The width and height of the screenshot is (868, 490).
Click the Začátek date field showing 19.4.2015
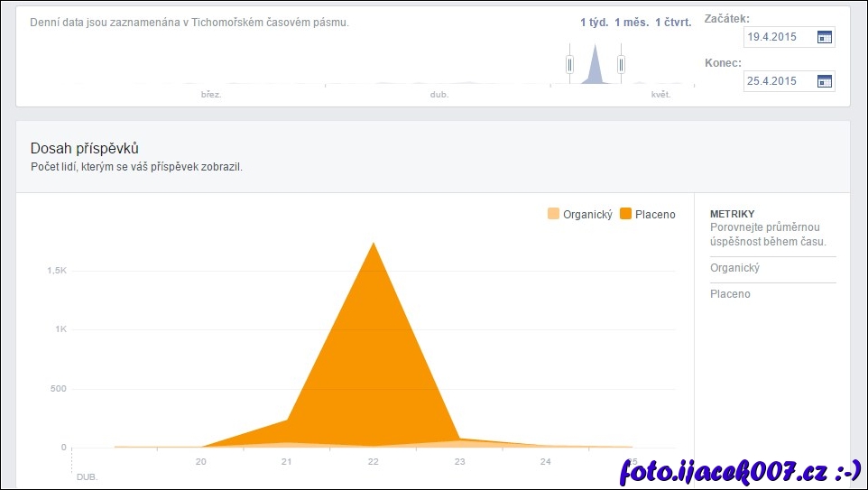[778, 37]
